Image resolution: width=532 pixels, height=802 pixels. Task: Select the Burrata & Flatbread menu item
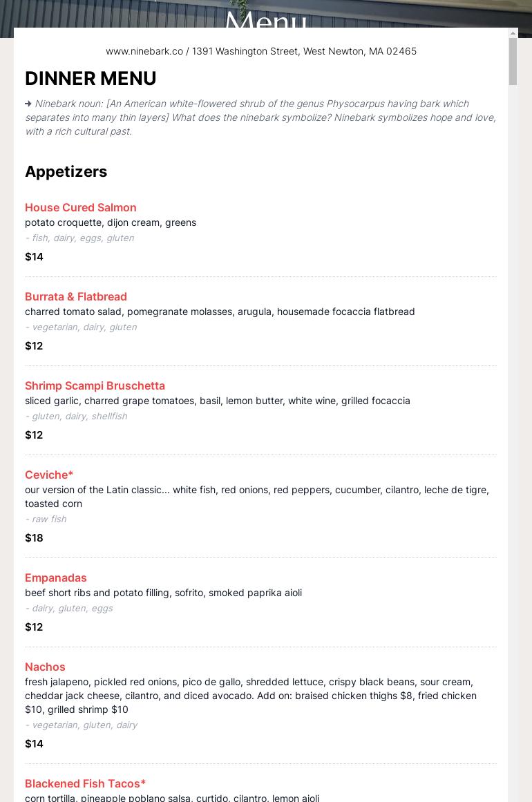click(x=76, y=296)
